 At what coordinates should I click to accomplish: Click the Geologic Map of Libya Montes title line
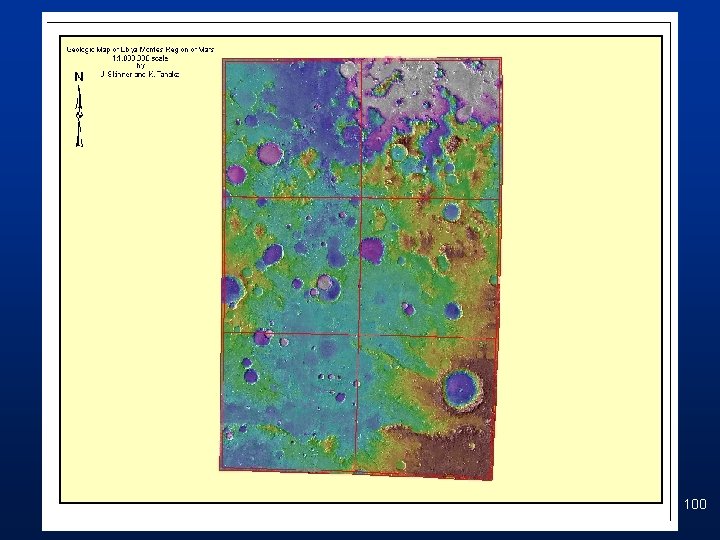(x=141, y=50)
